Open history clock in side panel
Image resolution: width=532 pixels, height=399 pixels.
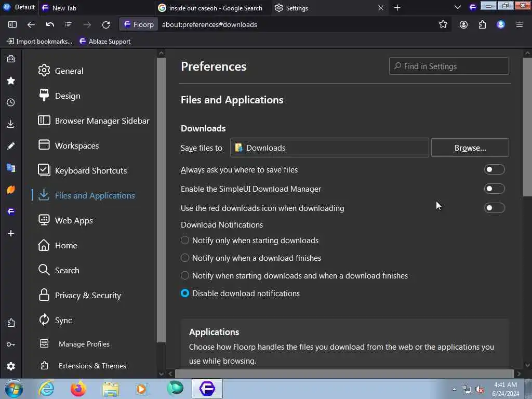pyautogui.click(x=11, y=102)
